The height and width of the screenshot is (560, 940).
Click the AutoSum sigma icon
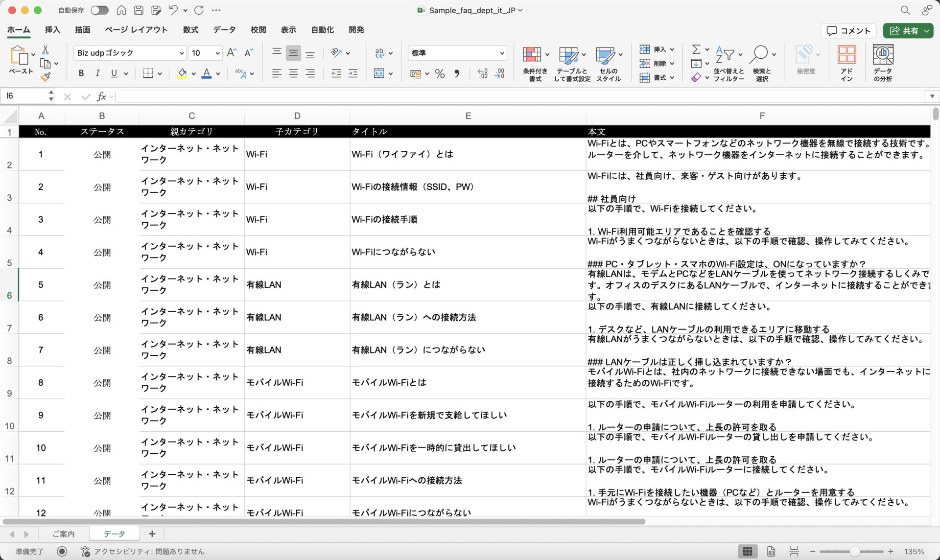[x=696, y=49]
